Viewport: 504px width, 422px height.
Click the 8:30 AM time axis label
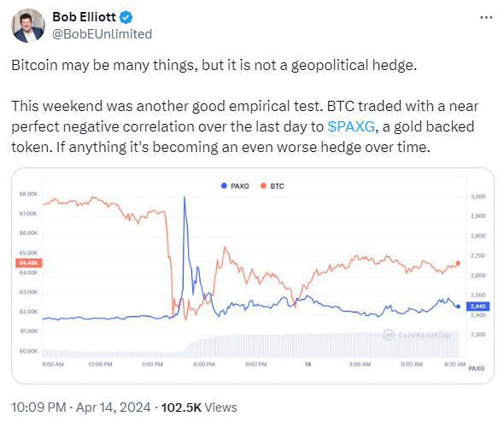(x=454, y=364)
